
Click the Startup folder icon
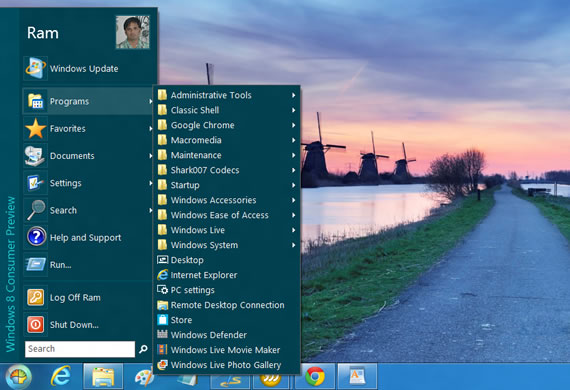162,185
